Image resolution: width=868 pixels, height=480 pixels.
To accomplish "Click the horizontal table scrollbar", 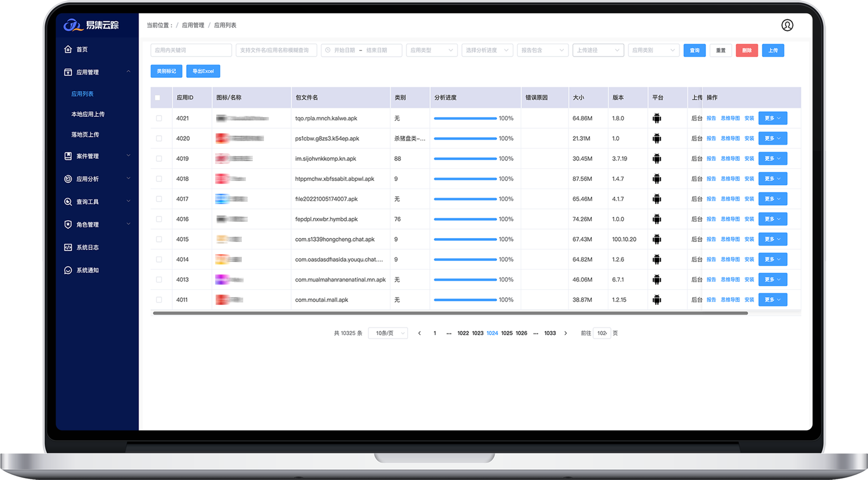I will [x=450, y=313].
